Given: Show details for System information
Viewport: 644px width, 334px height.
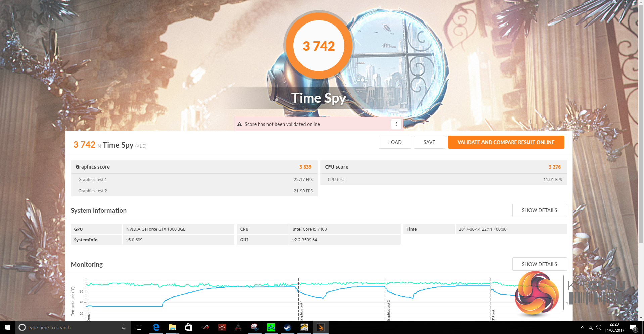Looking at the screenshot, I should pyautogui.click(x=540, y=210).
